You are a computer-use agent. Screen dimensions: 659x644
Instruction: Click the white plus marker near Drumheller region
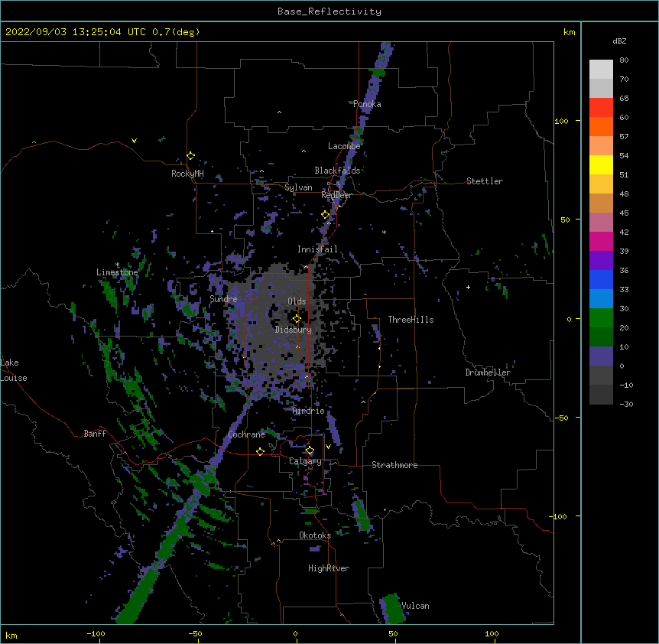point(468,287)
